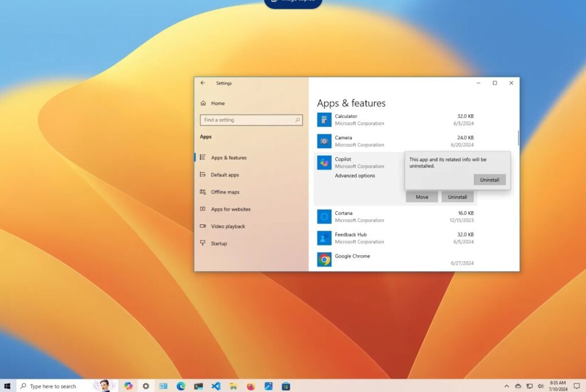Click the Settings gear on the taskbar

146,386
